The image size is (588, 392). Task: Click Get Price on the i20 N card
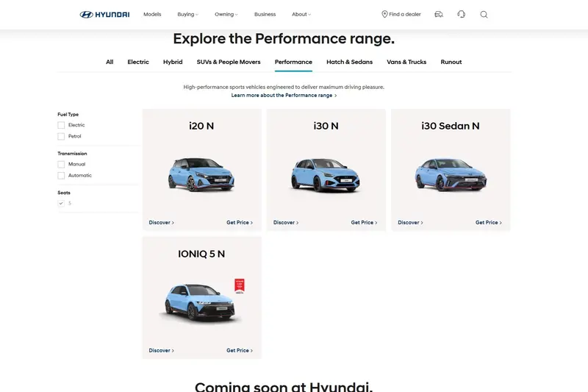240,222
